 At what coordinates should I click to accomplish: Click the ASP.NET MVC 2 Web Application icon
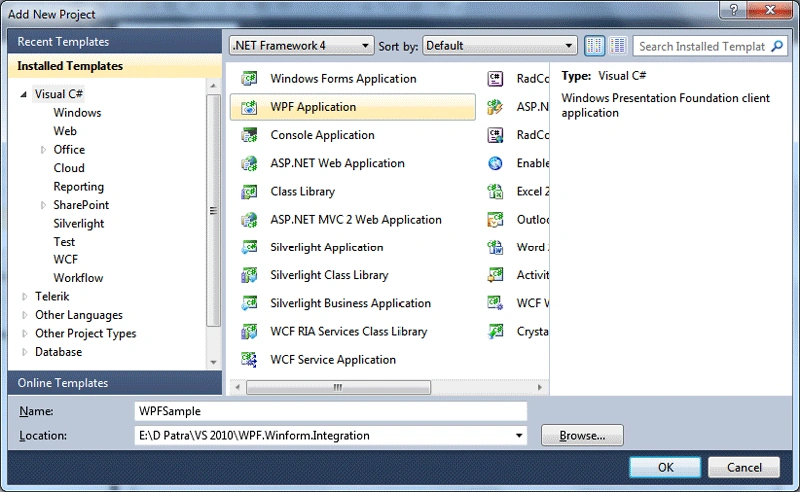point(249,219)
